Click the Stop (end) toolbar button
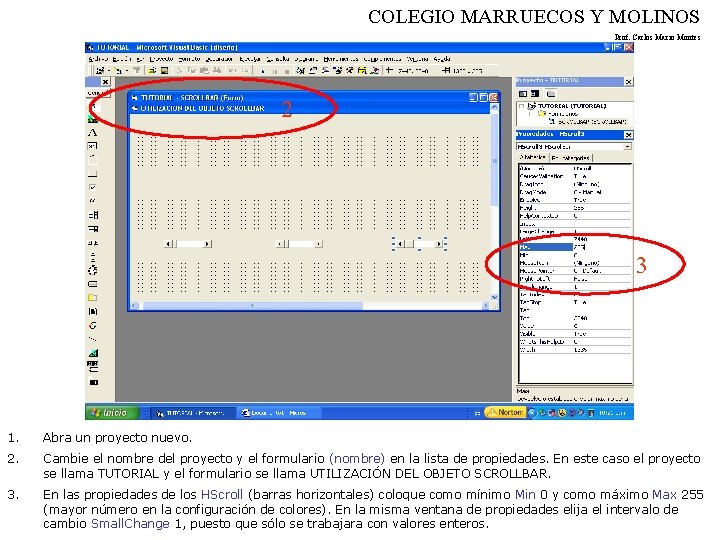This screenshot has width=720, height=540. [287, 71]
